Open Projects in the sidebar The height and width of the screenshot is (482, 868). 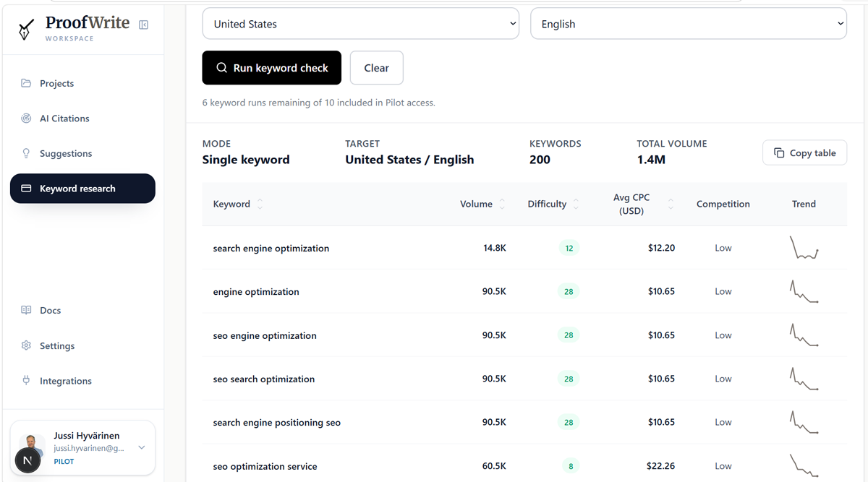[x=82, y=83]
